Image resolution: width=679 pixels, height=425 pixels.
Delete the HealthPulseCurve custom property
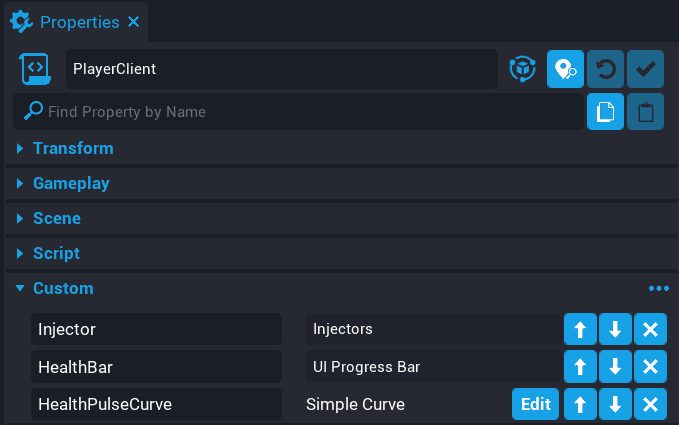650,405
